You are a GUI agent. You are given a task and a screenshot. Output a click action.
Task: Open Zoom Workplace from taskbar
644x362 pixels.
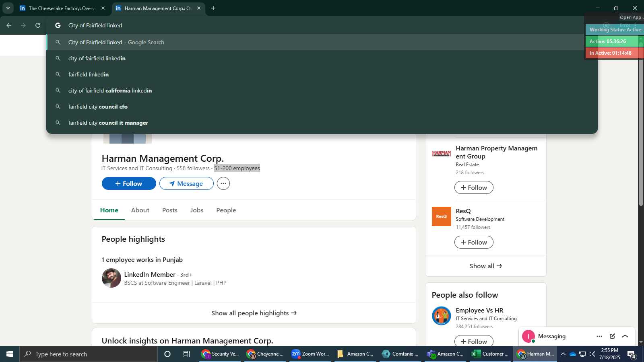point(310,354)
